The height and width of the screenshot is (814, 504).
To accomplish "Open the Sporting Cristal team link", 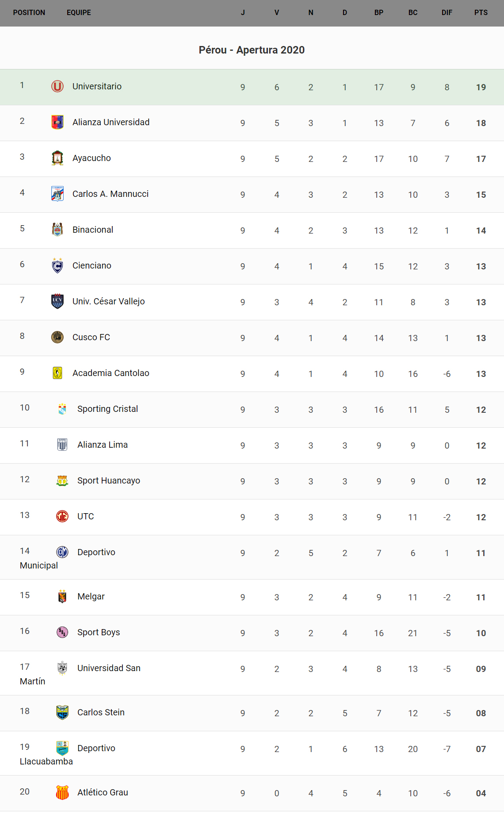I will pos(107,409).
